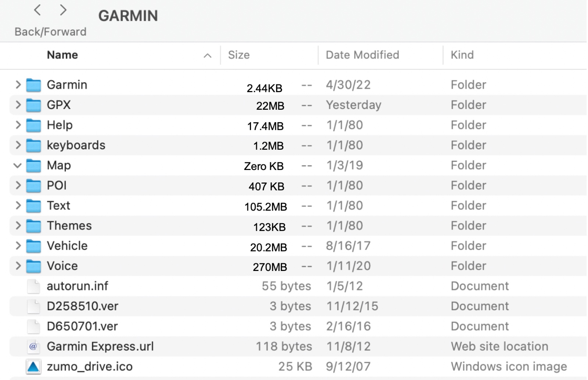Image resolution: width=588 pixels, height=380 pixels.
Task: Select the keyboards folder name
Action: coord(76,145)
